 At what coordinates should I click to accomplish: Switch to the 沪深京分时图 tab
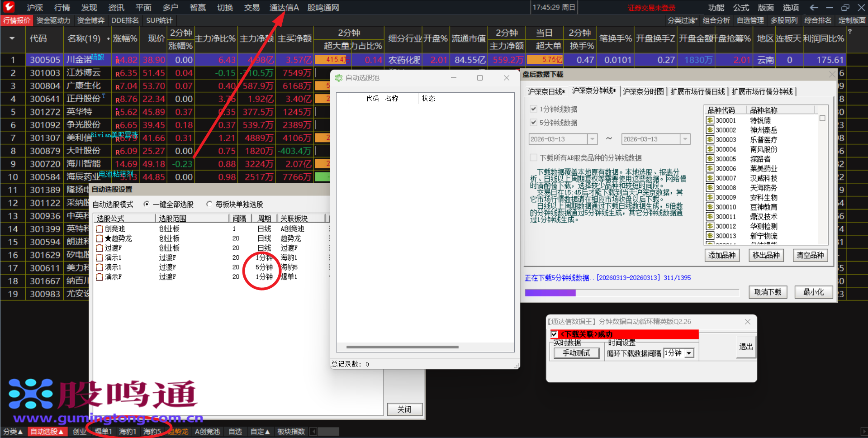click(x=643, y=91)
